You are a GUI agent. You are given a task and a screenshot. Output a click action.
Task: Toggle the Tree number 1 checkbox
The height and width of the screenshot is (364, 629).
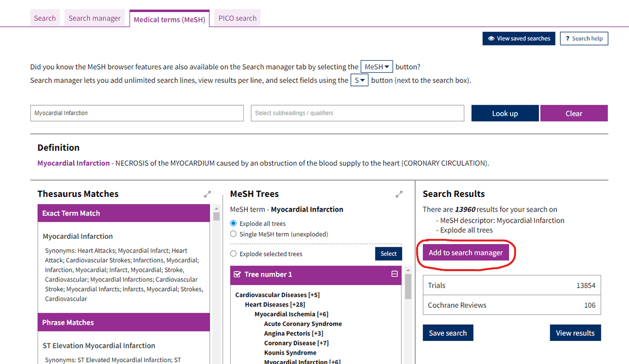(x=237, y=274)
